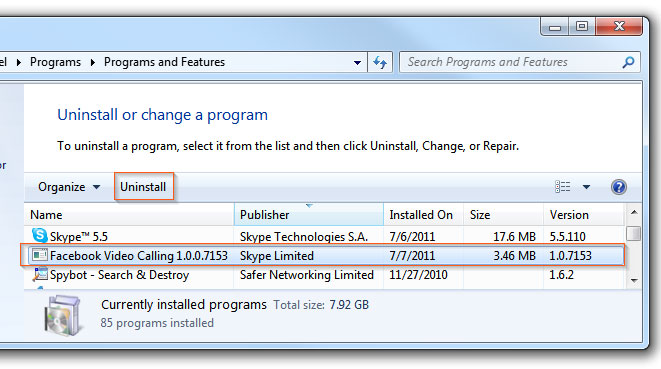Image resolution: width=661 pixels, height=369 pixels.
Task: Focus the Search Programs and Features field
Action: pyautogui.click(x=519, y=62)
